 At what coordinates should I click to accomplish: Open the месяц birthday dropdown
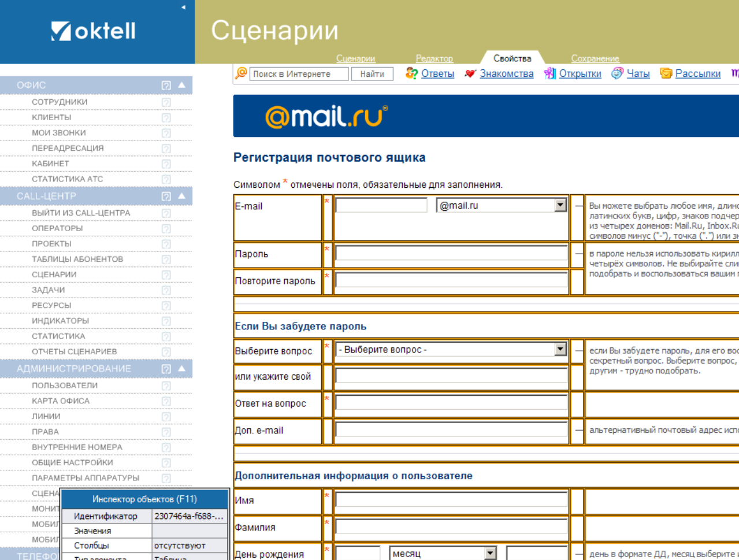(490, 553)
